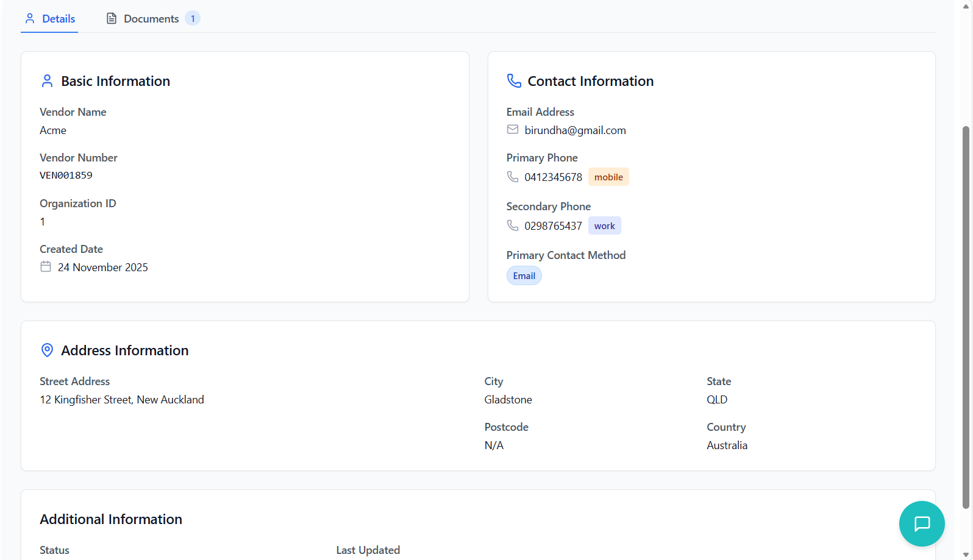Click the country value Australia
This screenshot has width=973, height=560.
(x=727, y=445)
